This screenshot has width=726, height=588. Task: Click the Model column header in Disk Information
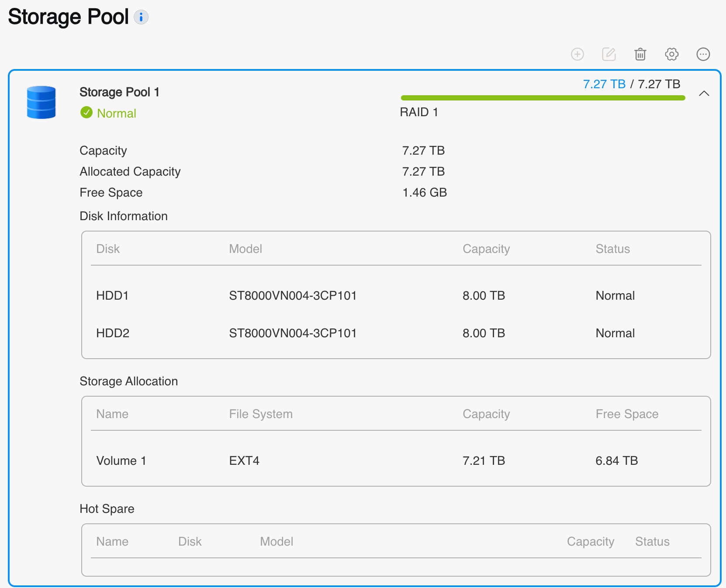[x=245, y=249]
